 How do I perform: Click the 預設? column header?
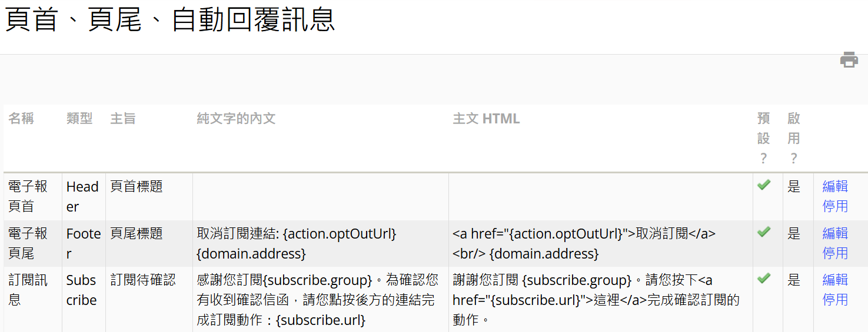point(763,138)
